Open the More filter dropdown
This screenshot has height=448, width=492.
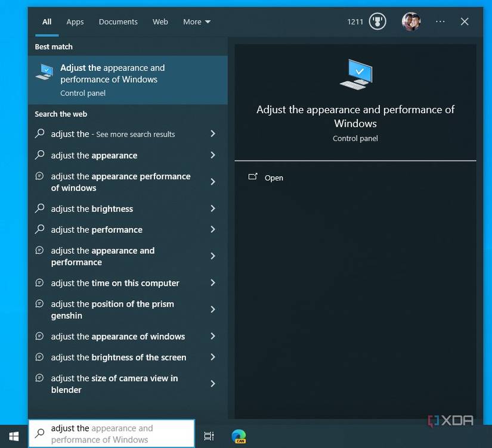196,21
